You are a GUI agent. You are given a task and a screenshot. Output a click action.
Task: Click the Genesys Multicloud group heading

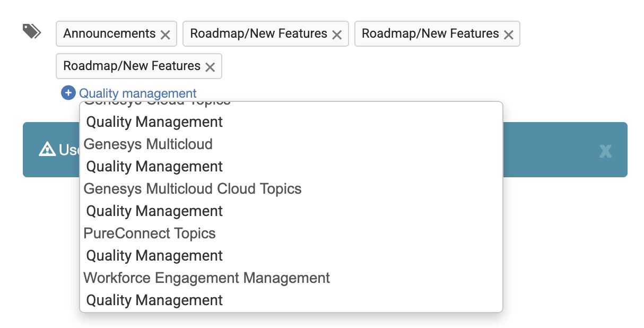pyautogui.click(x=148, y=144)
